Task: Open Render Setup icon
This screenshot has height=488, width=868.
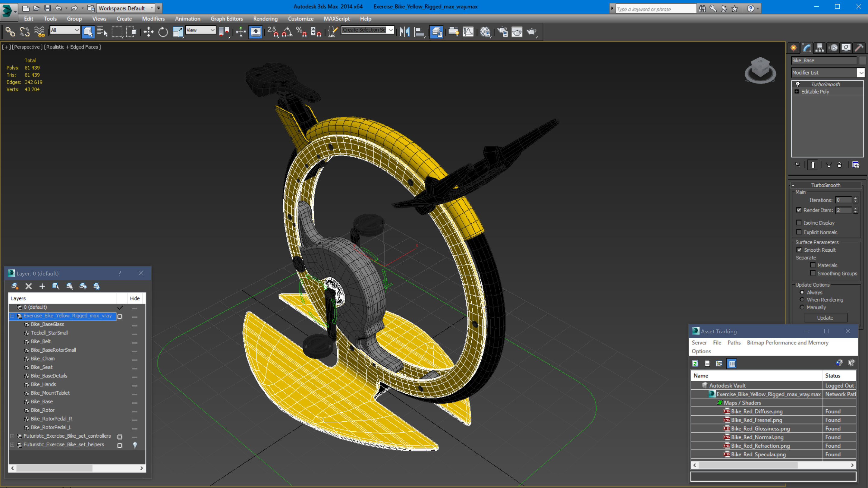Action: tap(502, 32)
